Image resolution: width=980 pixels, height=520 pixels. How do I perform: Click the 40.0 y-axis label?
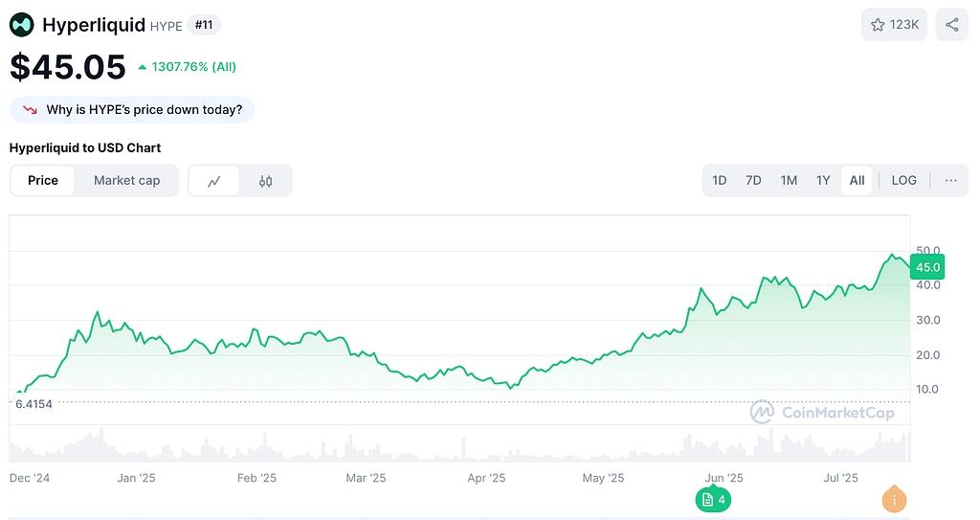pos(928,285)
